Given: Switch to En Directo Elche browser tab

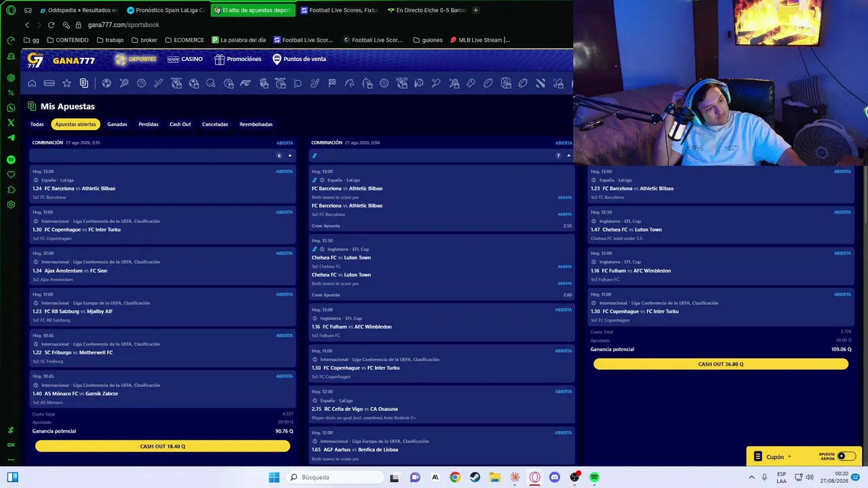Looking at the screenshot, I should pos(427,10).
